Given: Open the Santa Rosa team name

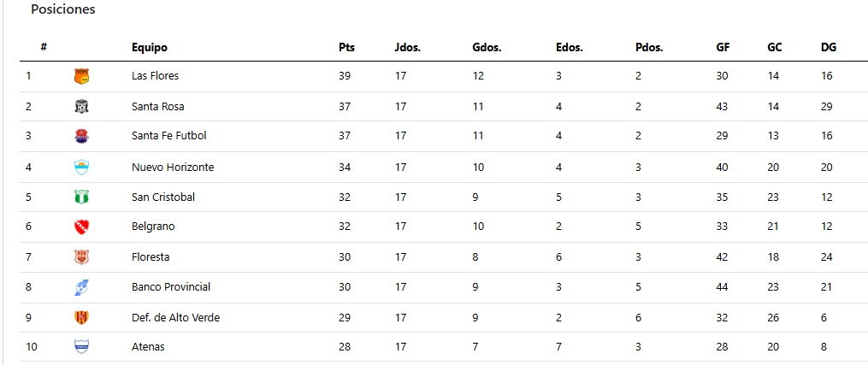Looking at the screenshot, I should pyautogui.click(x=157, y=106).
